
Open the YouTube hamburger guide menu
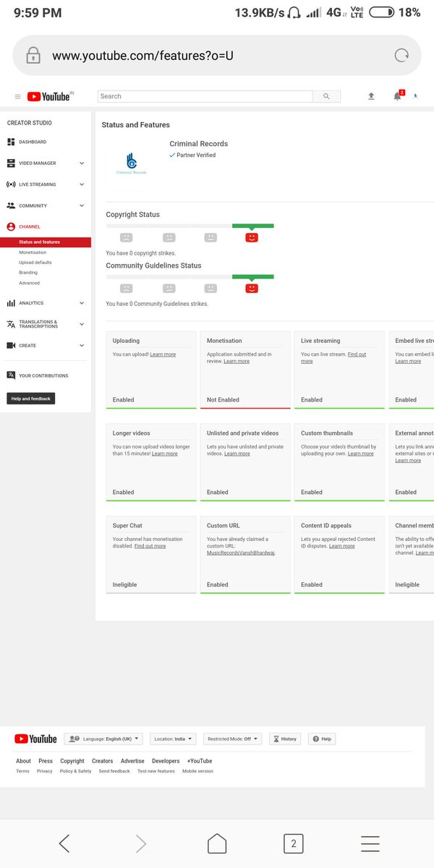[x=18, y=96]
